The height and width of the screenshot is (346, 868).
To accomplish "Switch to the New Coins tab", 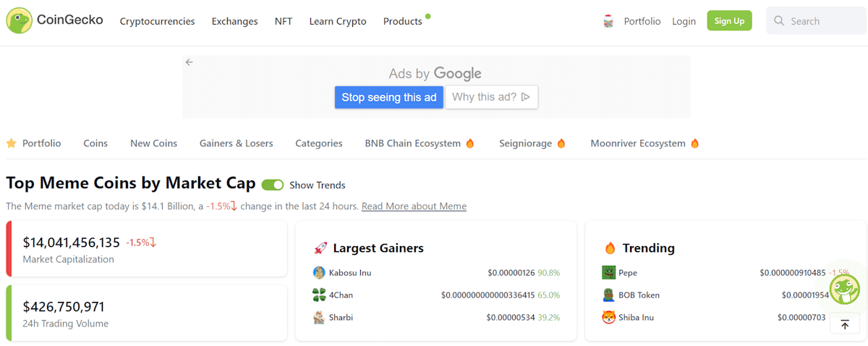I will click(x=153, y=143).
